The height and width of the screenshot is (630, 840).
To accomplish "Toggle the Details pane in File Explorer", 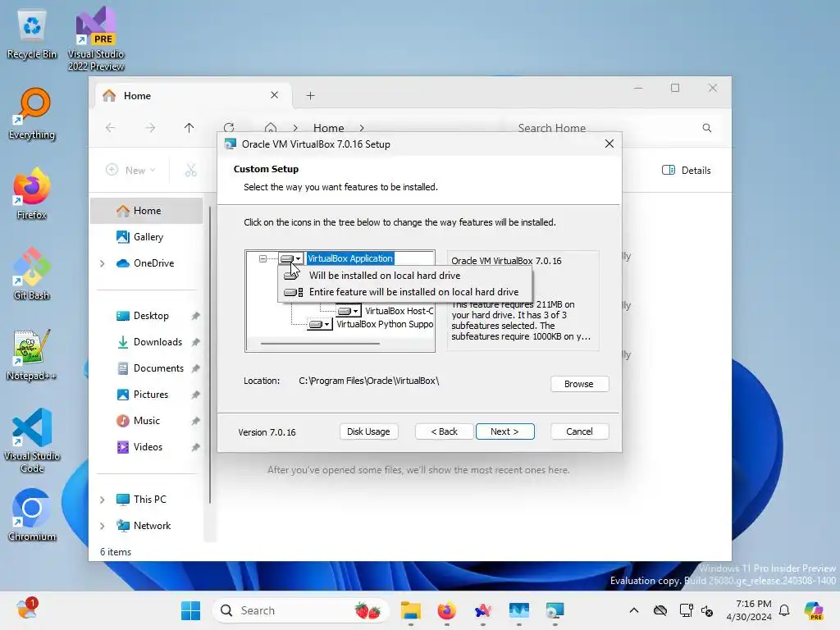I will [x=687, y=171].
